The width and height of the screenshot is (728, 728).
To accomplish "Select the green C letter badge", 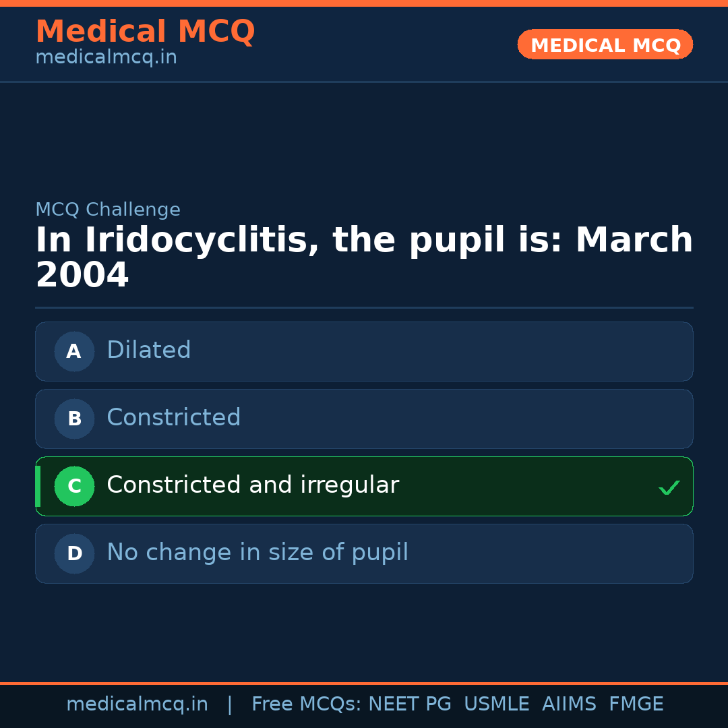I will (74, 486).
